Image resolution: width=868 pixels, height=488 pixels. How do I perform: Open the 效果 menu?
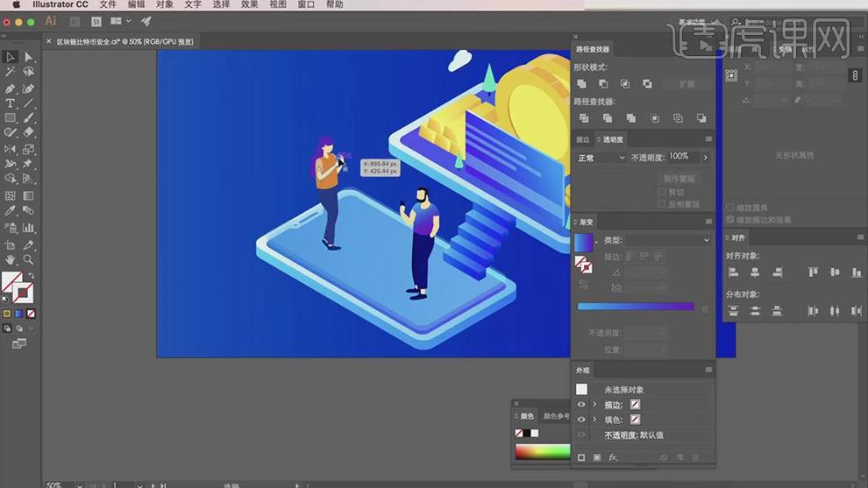pos(250,4)
